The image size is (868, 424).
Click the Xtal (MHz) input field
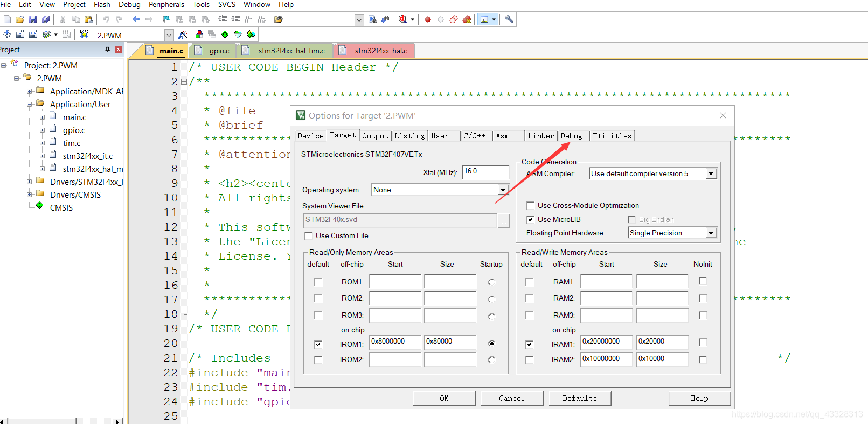click(485, 171)
